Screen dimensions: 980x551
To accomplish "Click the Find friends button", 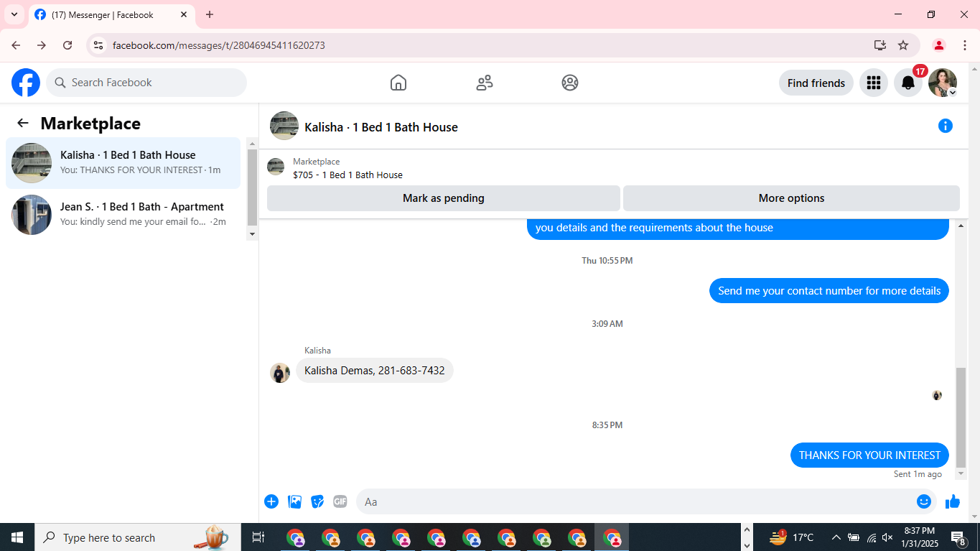I will click(x=816, y=83).
